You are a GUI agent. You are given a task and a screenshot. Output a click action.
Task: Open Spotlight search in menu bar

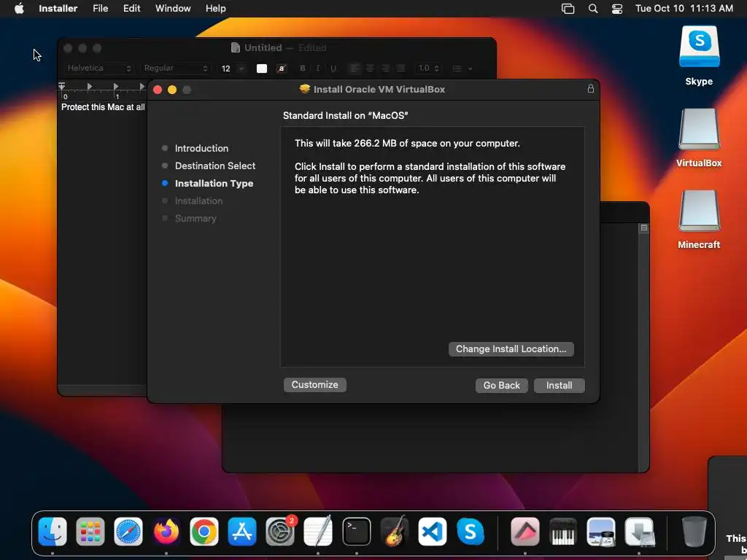[592, 9]
